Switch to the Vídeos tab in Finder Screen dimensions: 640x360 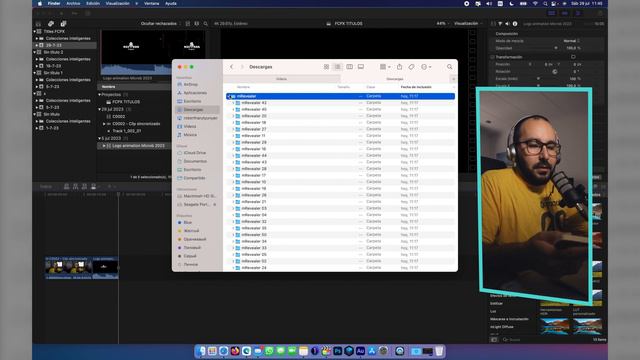pyautogui.click(x=281, y=79)
